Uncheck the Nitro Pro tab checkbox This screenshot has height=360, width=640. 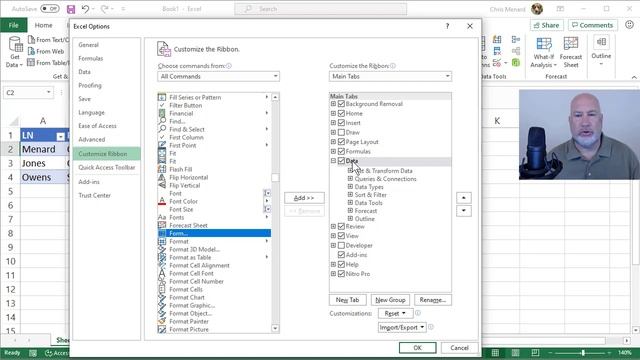click(341, 273)
